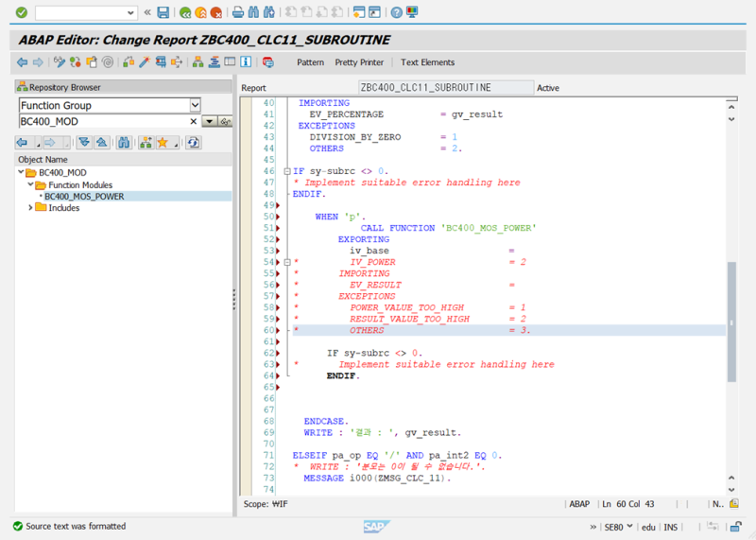
Task: Navigate back with editor toolbar left arrow
Action: (x=22, y=62)
